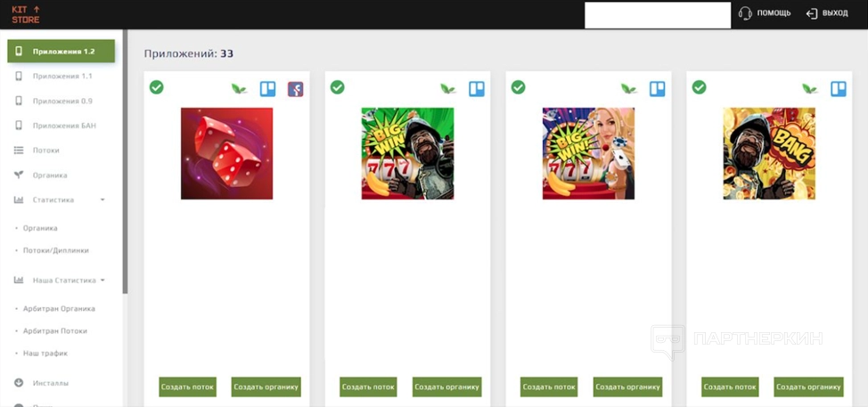This screenshot has width=868, height=407.
Task: Open blonde girl Big Win thumbnail
Action: point(588,153)
